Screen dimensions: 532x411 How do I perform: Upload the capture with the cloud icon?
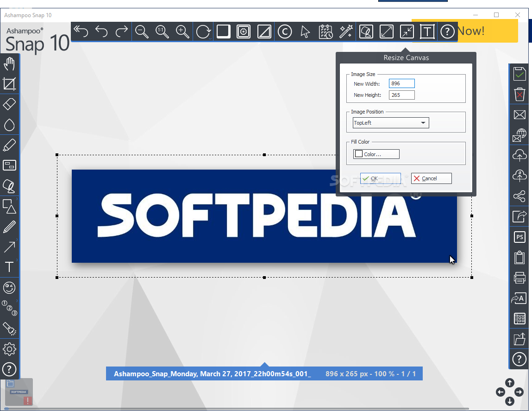click(x=519, y=155)
